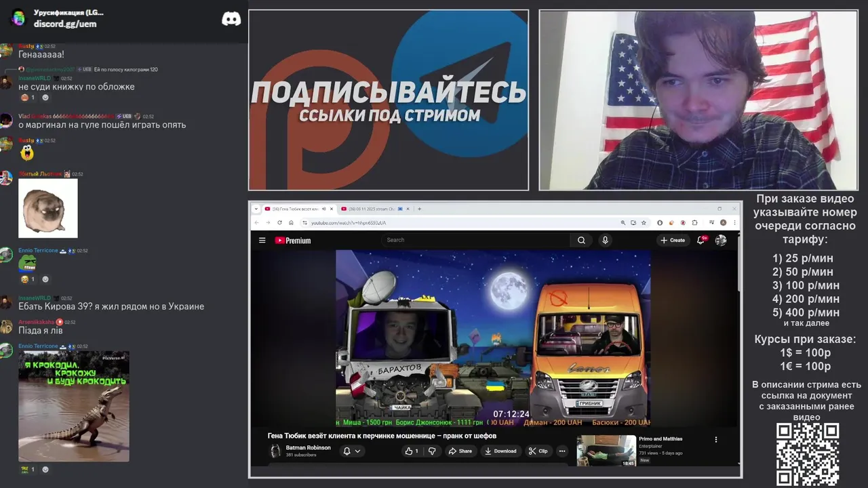Dislike the video with thumbs down
868x488 pixels.
(432, 451)
